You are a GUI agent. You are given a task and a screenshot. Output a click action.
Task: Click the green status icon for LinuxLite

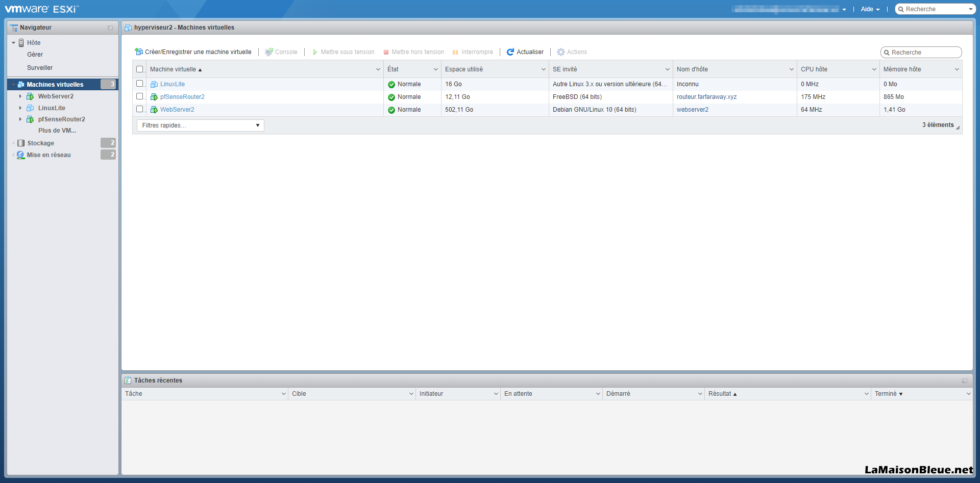click(391, 85)
